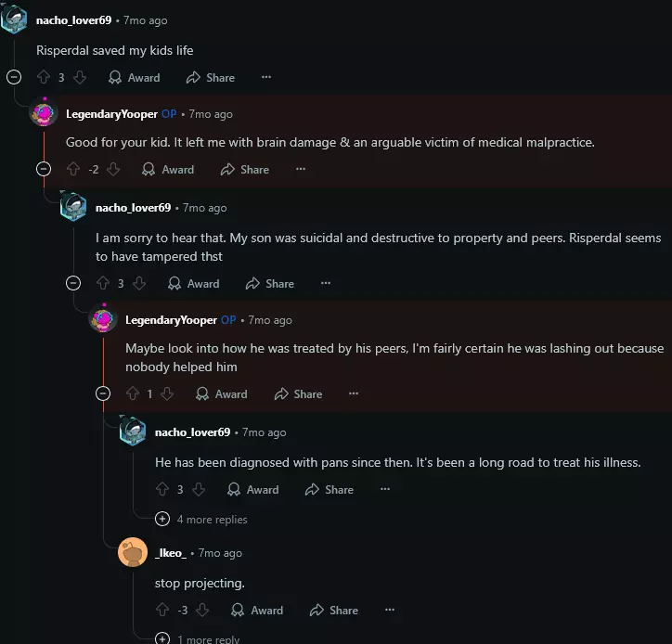This screenshot has height=644, width=672.
Task: Upvote the "I am sorry to hear that" comment
Action: point(103,283)
